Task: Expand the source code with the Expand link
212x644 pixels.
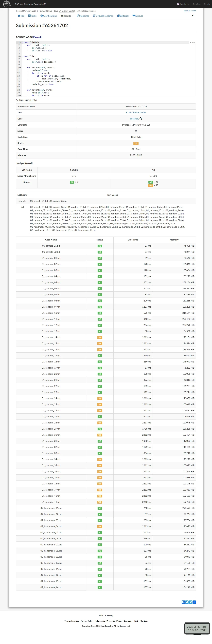Action: point(37,37)
